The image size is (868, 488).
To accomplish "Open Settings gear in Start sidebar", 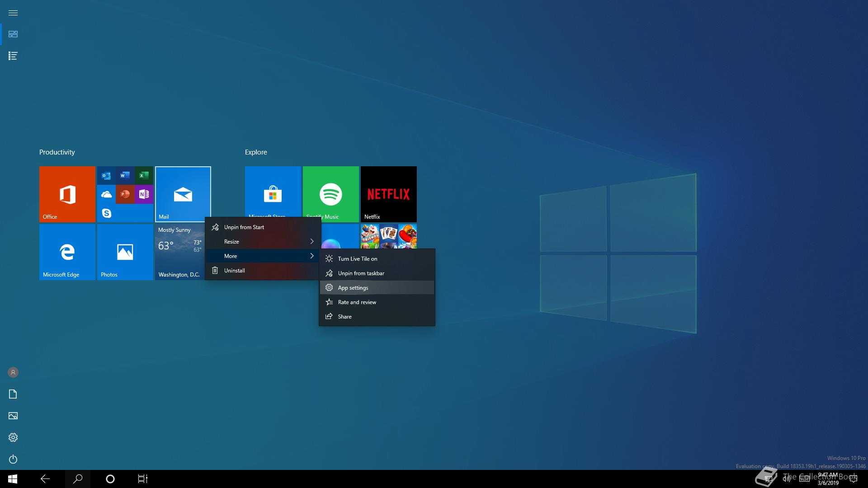I will pos(13,437).
